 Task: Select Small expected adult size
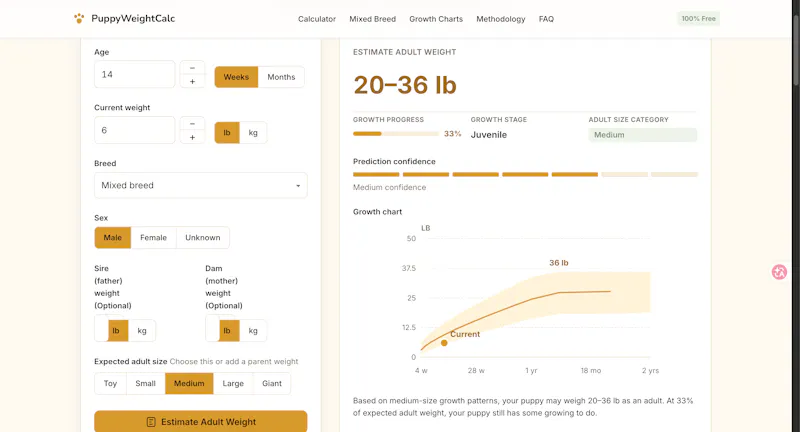[145, 384]
